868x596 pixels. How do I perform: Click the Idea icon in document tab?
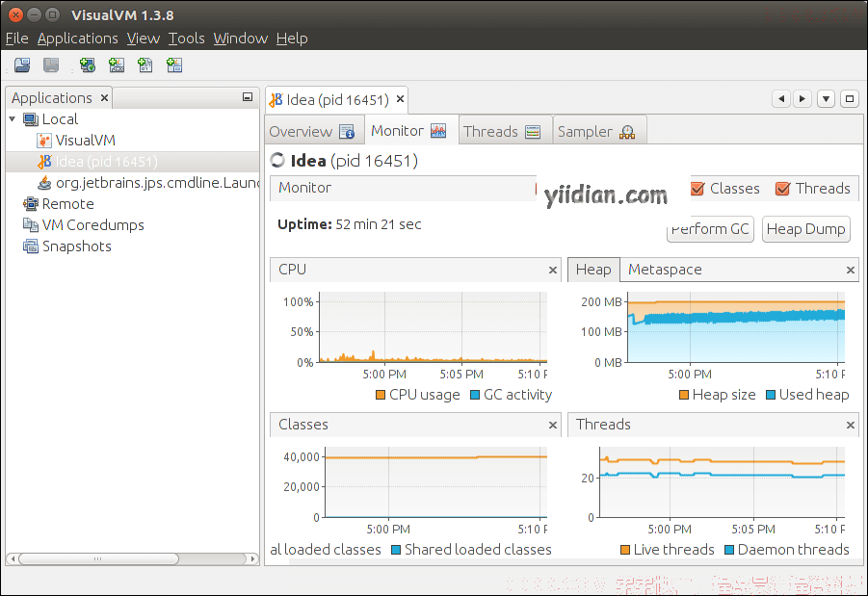pos(276,99)
